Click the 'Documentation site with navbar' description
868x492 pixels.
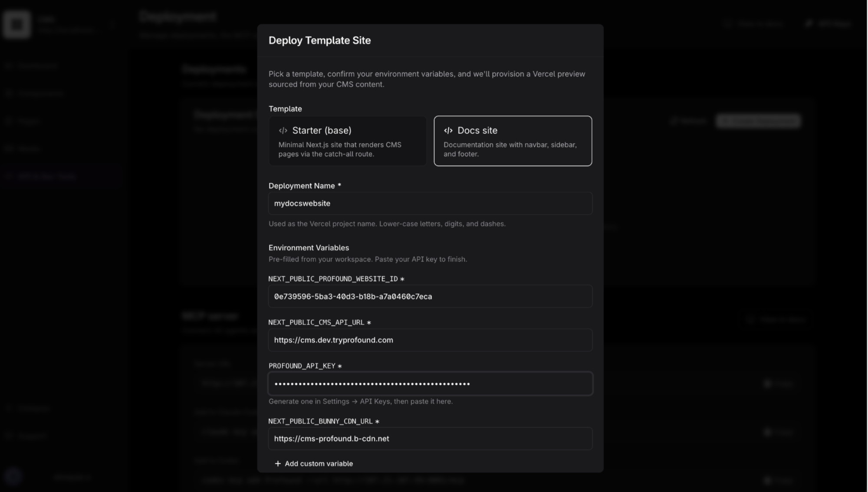(510, 149)
